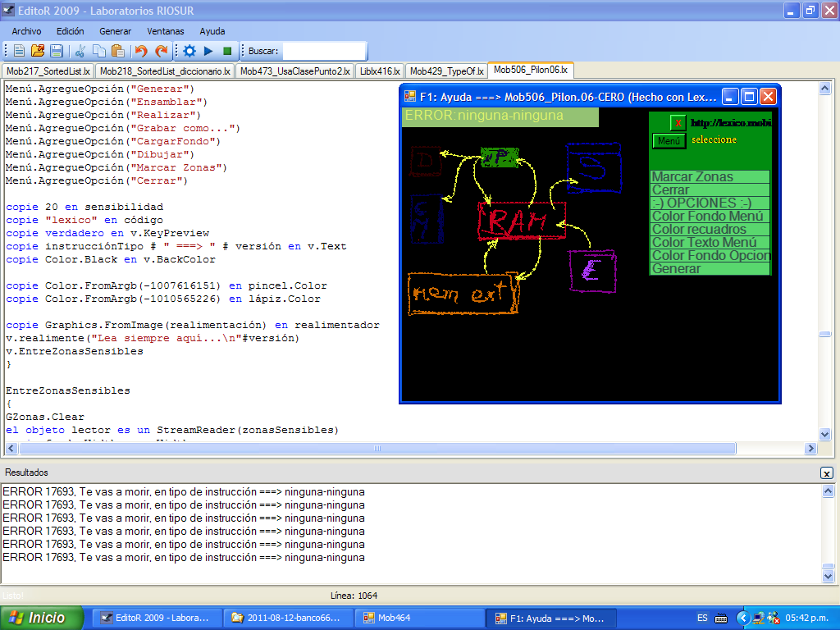
Task: Click the Inicio start button
Action: [x=42, y=618]
